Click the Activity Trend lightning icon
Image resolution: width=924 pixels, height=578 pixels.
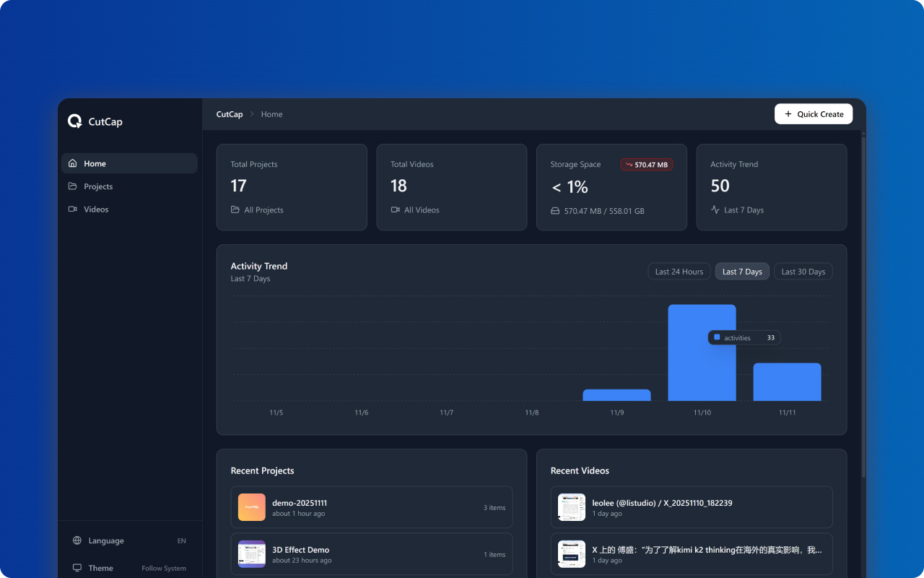[x=715, y=210]
